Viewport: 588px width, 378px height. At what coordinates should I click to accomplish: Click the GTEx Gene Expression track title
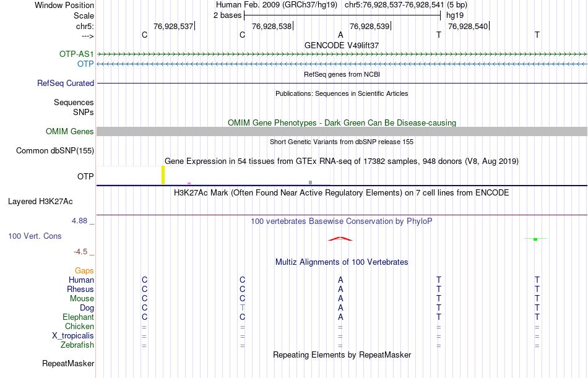[x=342, y=161]
